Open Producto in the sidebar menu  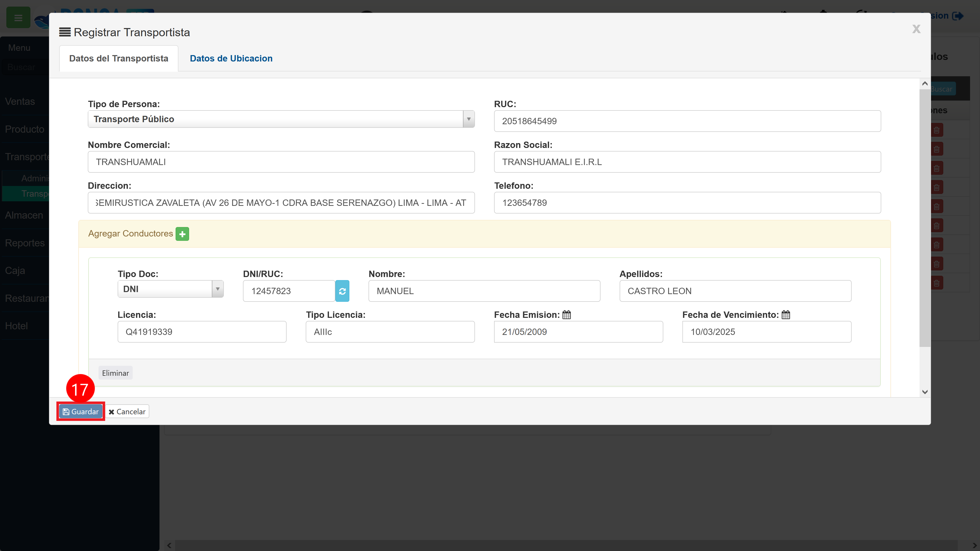[24, 129]
